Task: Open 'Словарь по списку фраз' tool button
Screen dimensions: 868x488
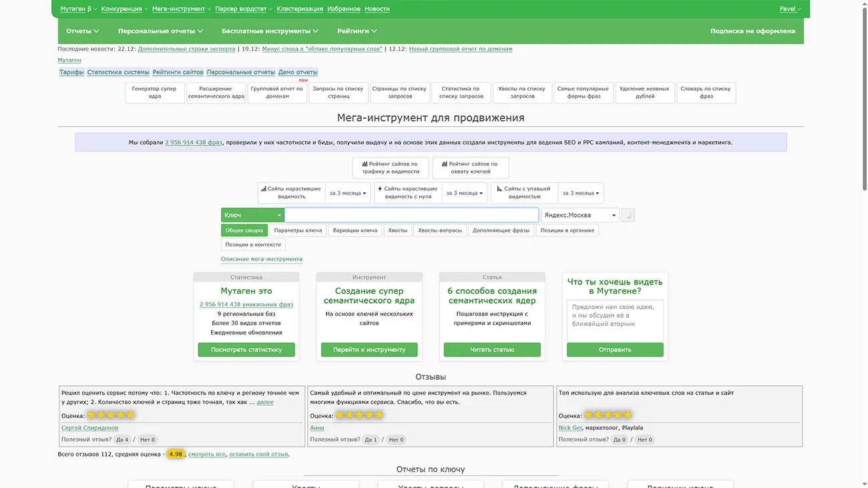Action: [706, 93]
